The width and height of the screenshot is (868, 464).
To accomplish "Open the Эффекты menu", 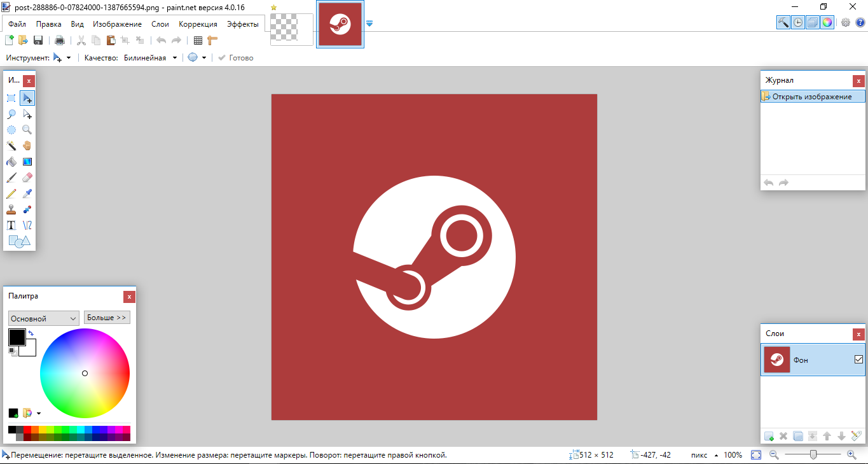I will click(242, 24).
